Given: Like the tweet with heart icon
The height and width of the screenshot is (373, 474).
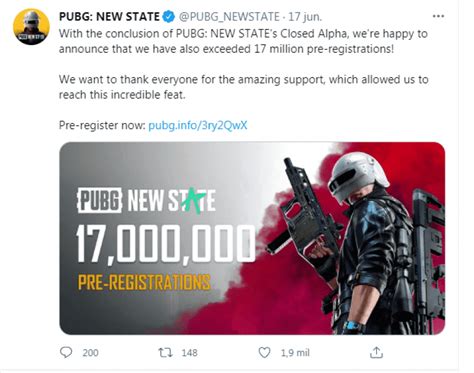Looking at the screenshot, I should pyautogui.click(x=264, y=352).
